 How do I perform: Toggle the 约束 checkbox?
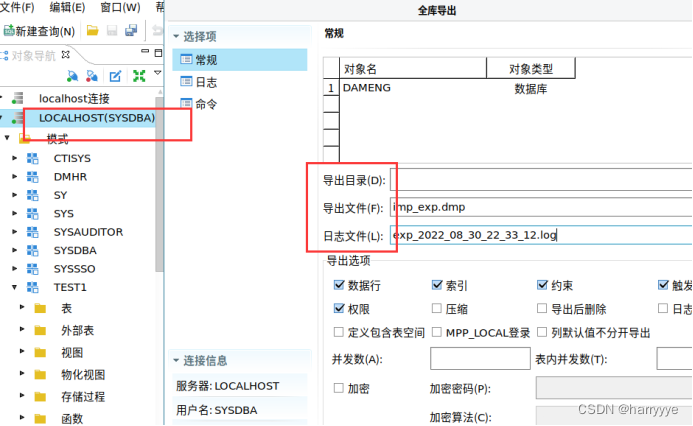(x=542, y=285)
